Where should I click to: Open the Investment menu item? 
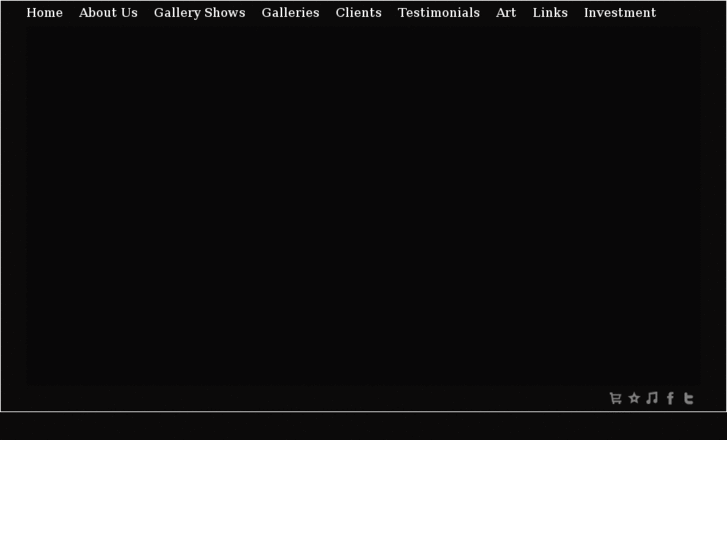click(x=620, y=13)
